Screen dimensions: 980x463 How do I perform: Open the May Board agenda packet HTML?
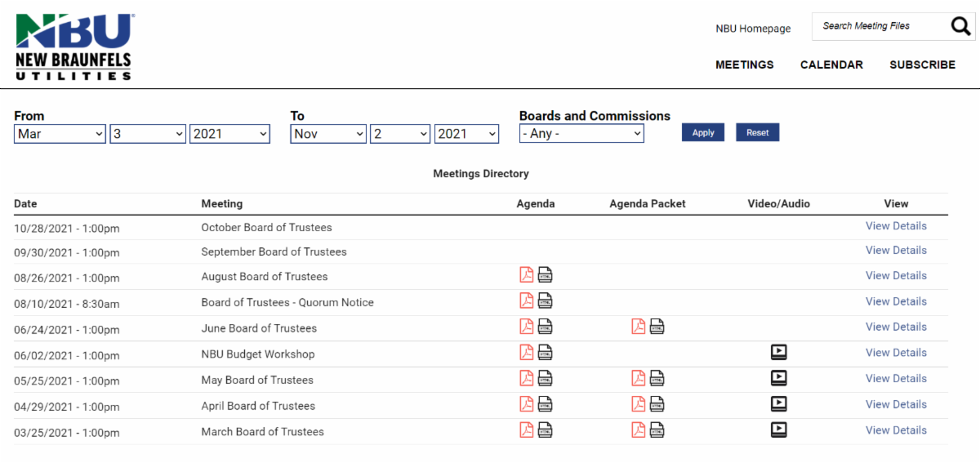tap(657, 378)
